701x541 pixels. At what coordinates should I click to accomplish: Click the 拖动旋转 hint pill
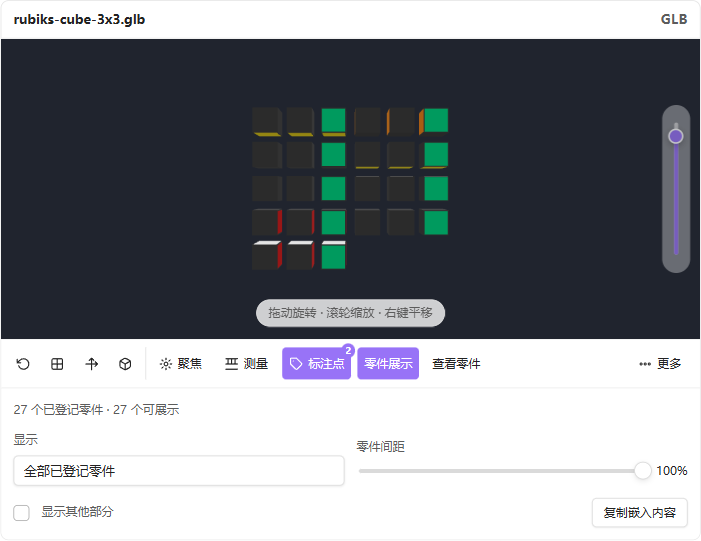350,313
